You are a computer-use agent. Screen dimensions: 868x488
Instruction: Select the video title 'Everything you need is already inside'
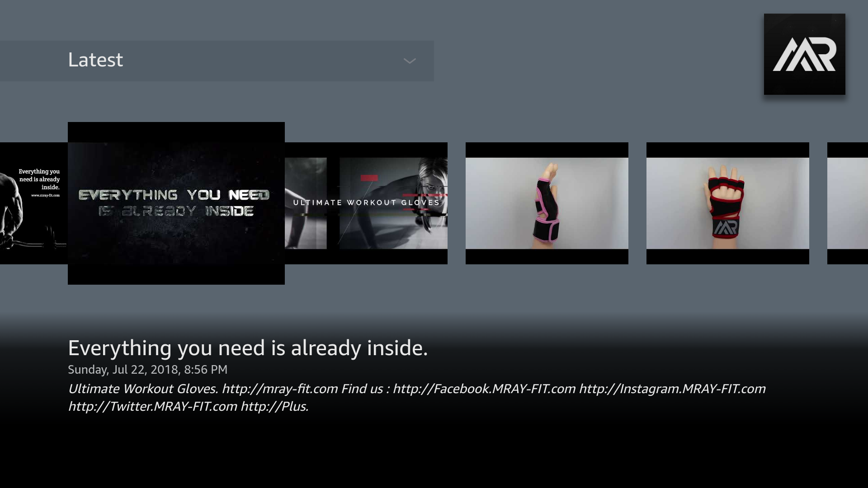tap(248, 348)
